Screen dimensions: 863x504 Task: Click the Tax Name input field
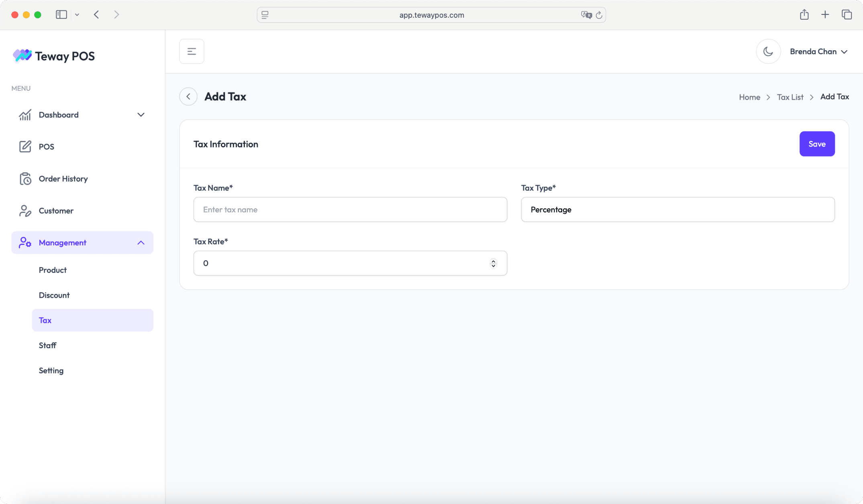[350, 210]
